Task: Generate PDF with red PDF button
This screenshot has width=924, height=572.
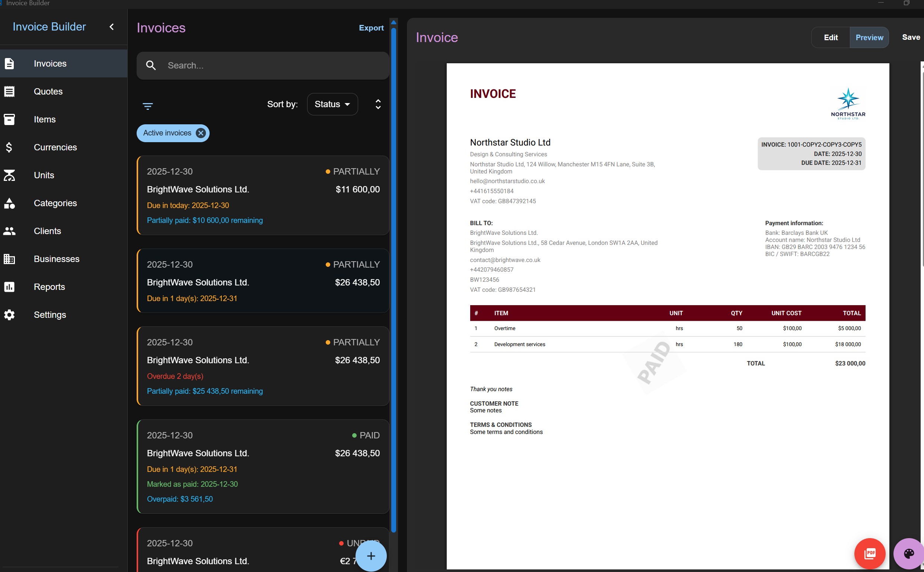Action: coord(870,554)
